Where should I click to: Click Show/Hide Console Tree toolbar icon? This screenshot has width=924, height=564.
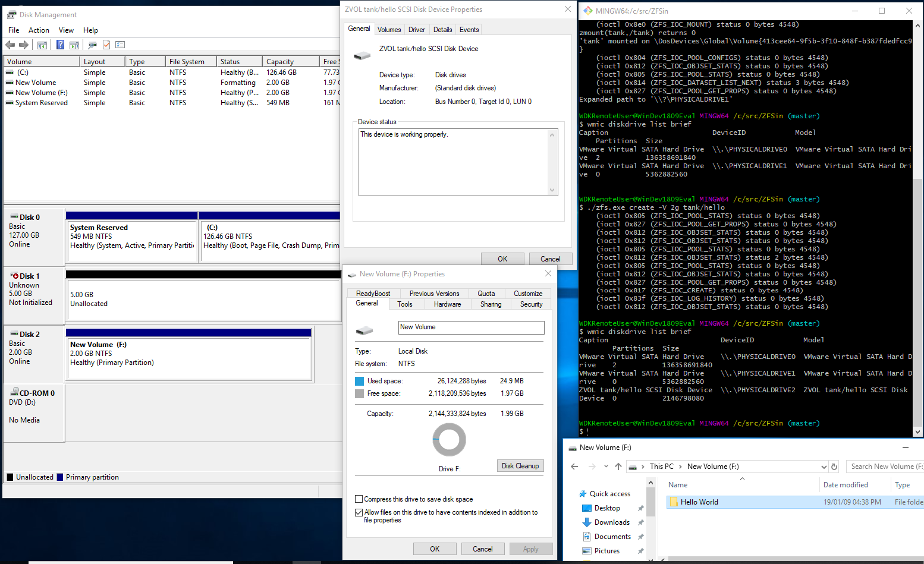tap(42, 45)
